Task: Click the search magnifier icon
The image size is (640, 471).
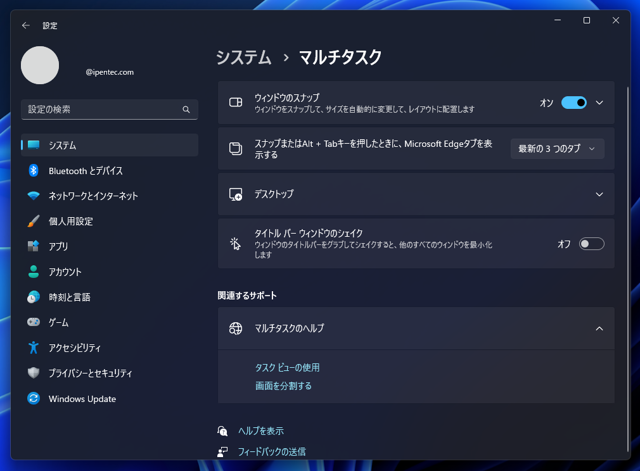Action: pos(186,109)
